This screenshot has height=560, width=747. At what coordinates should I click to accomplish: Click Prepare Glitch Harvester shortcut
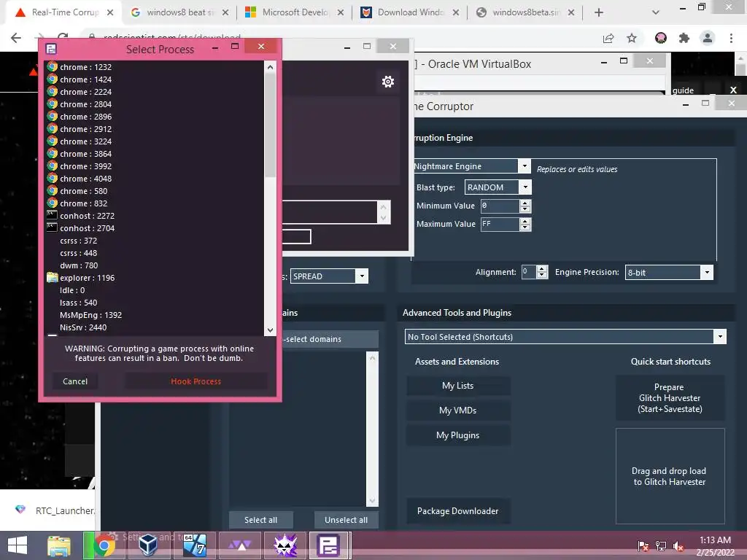(670, 398)
